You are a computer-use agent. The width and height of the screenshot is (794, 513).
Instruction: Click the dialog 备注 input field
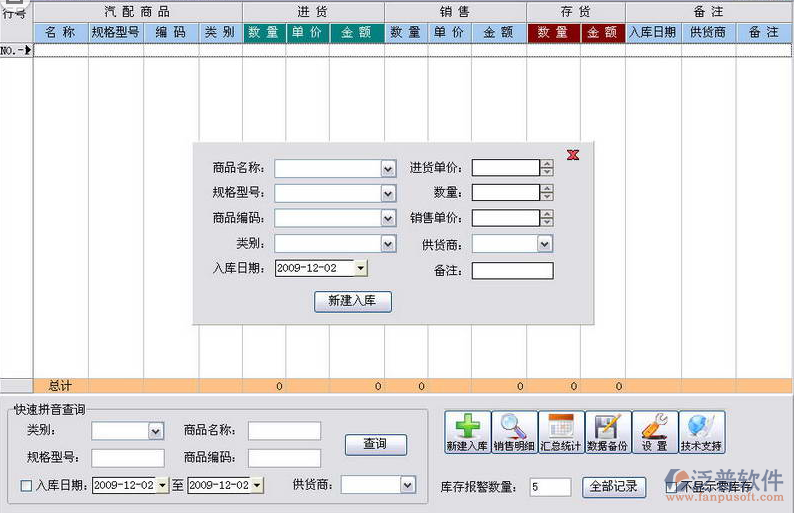pos(512,270)
